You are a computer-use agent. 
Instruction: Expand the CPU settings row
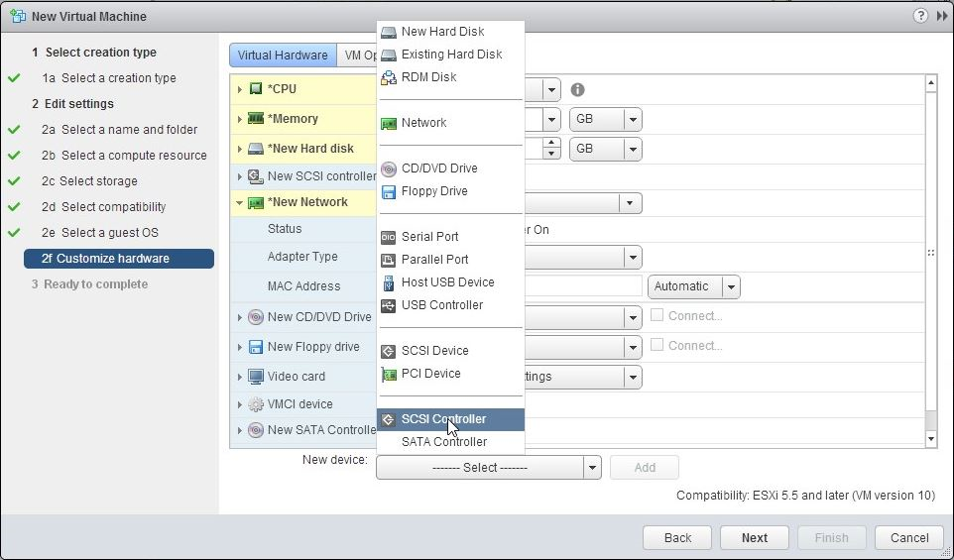pos(240,90)
